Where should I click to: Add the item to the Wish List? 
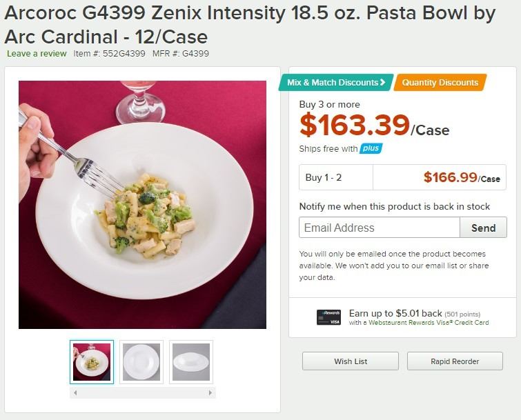[x=351, y=361]
